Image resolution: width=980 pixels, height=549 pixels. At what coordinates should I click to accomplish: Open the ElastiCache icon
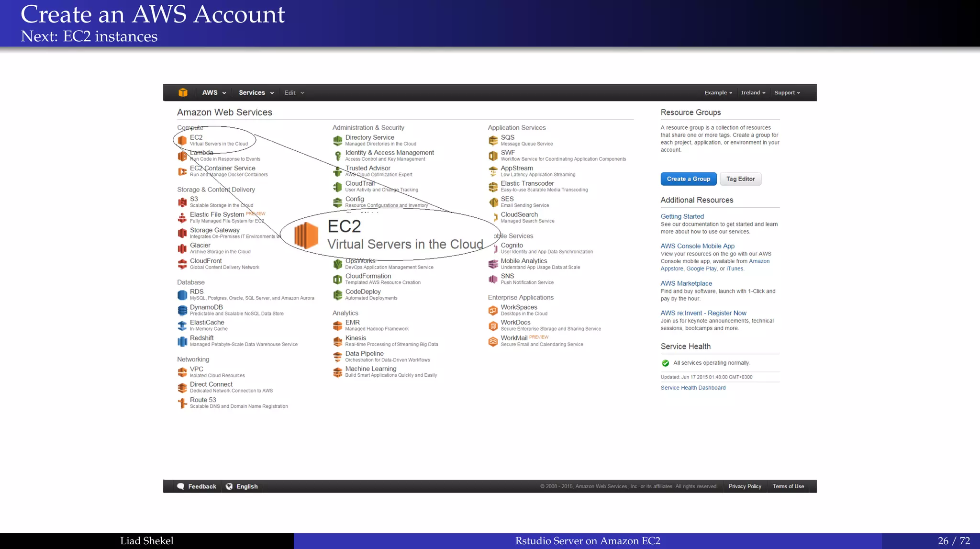[182, 325]
